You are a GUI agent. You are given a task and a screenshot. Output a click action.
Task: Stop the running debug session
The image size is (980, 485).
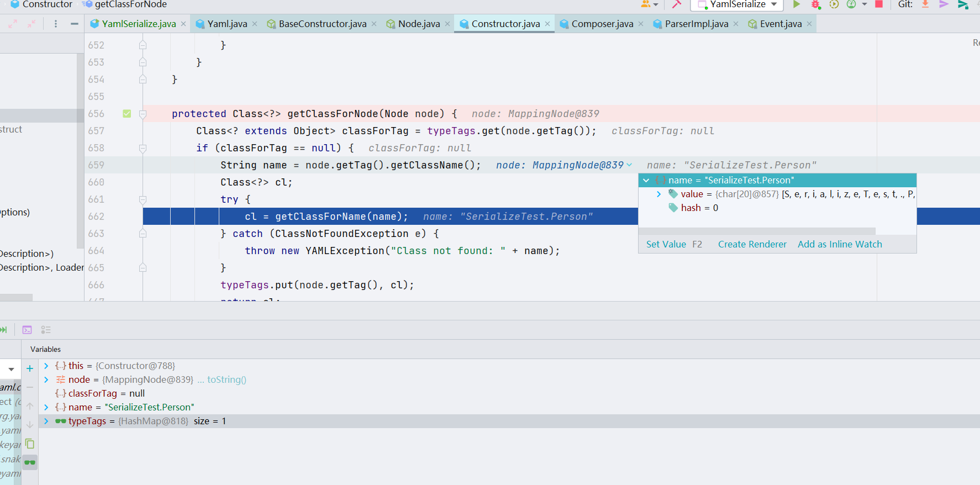[x=879, y=4]
